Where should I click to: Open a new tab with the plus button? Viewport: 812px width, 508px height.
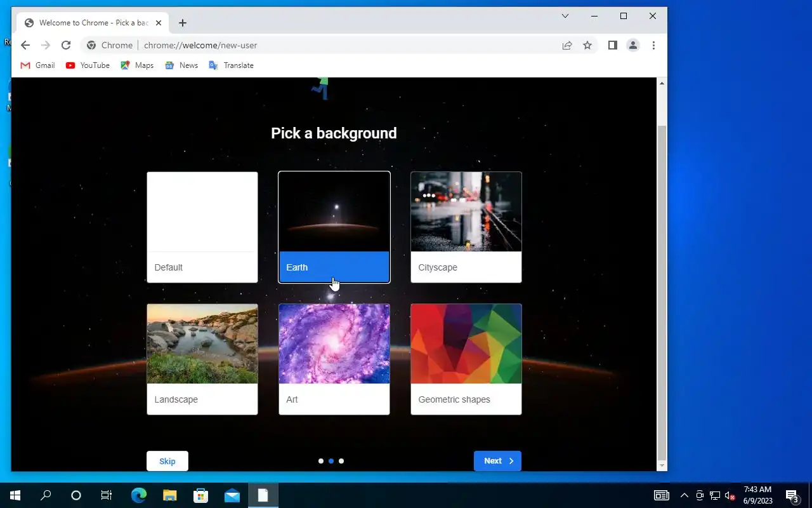[x=183, y=23]
